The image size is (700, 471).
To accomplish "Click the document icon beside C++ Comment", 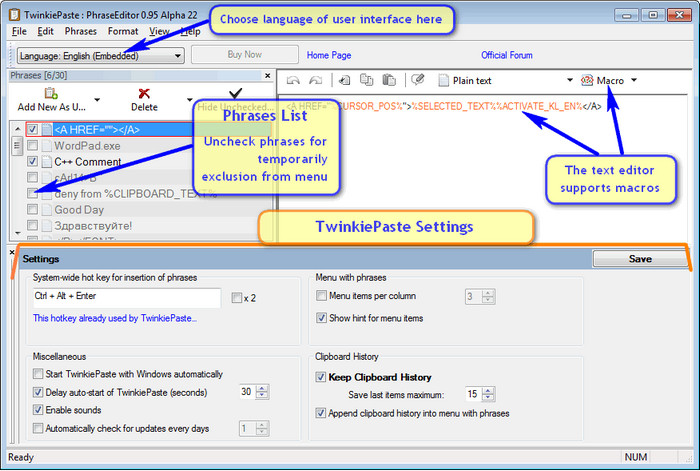I will tap(46, 162).
